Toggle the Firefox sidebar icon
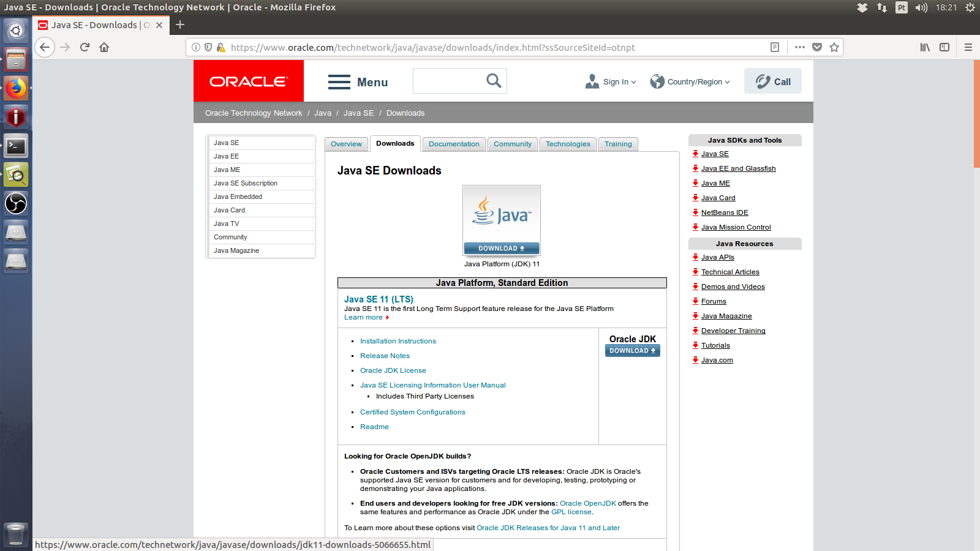 coord(944,47)
